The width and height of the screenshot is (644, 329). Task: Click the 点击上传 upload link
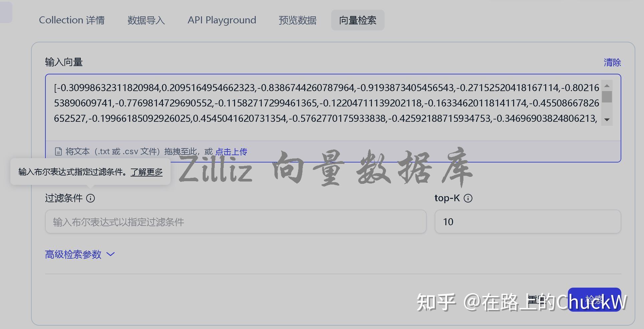231,151
